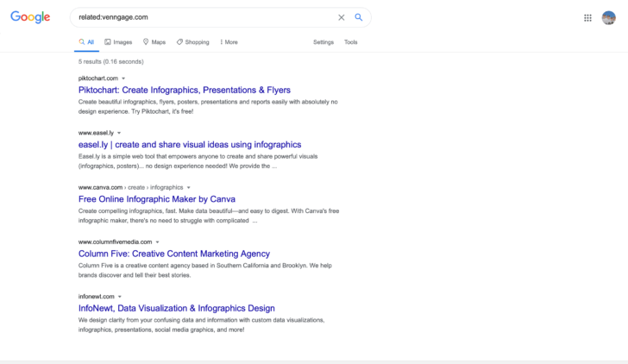
Task: Open the Settings menu
Action: click(323, 42)
